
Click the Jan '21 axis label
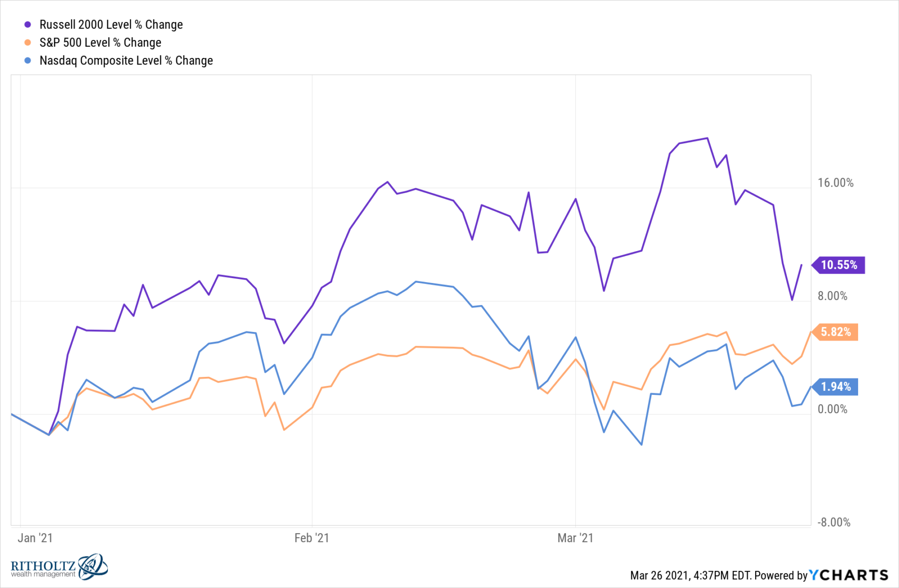[35, 538]
